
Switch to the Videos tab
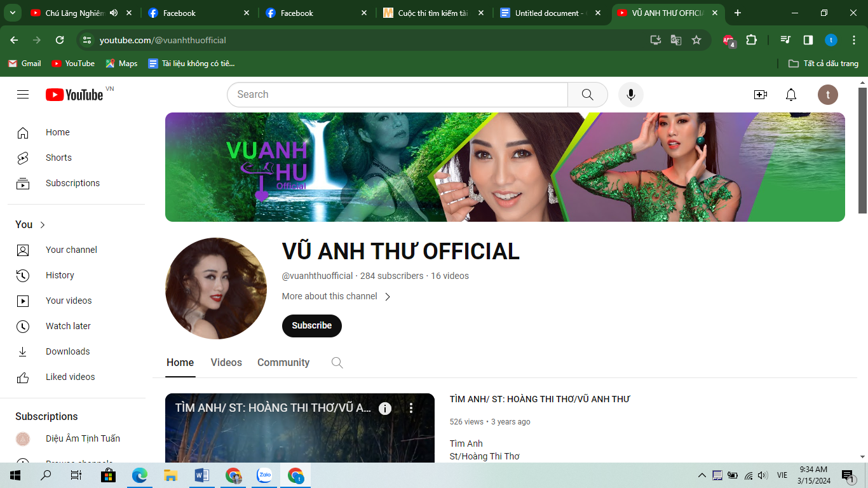click(x=226, y=363)
